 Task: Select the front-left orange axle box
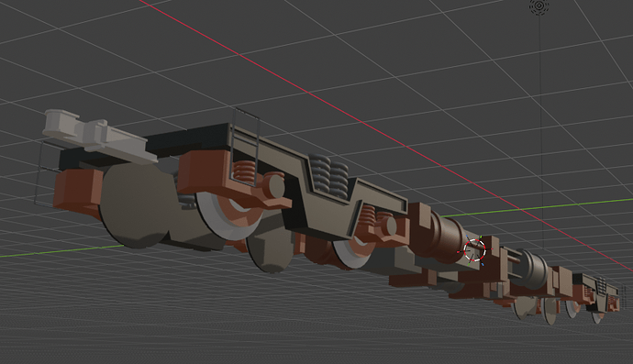(x=78, y=191)
